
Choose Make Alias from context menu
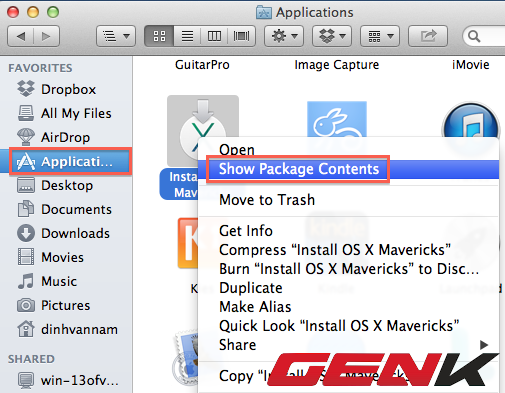(348, 307)
